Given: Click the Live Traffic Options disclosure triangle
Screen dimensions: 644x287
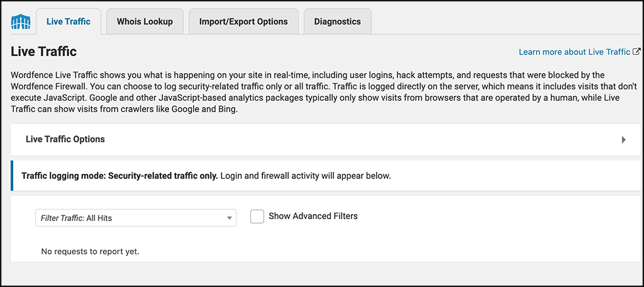Looking at the screenshot, I should [624, 139].
